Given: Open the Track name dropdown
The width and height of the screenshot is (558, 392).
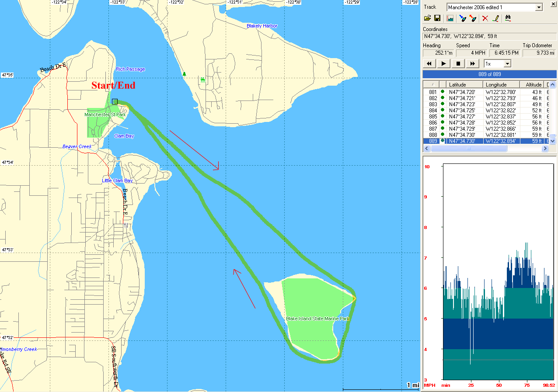Looking at the screenshot, I should point(538,7).
